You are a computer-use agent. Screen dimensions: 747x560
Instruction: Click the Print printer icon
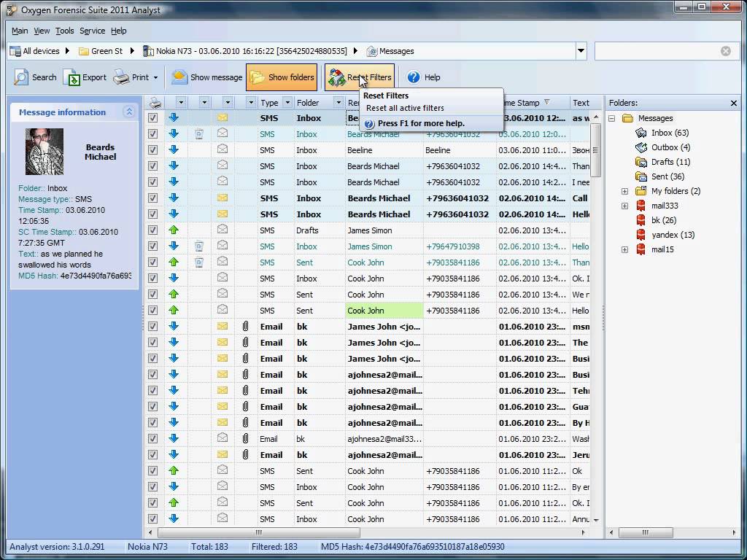[121, 77]
